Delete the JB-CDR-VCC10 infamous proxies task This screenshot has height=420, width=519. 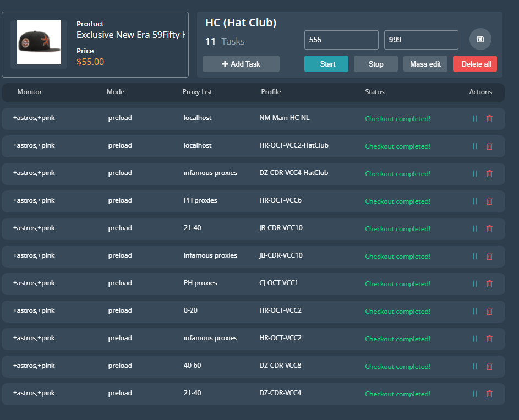point(489,256)
